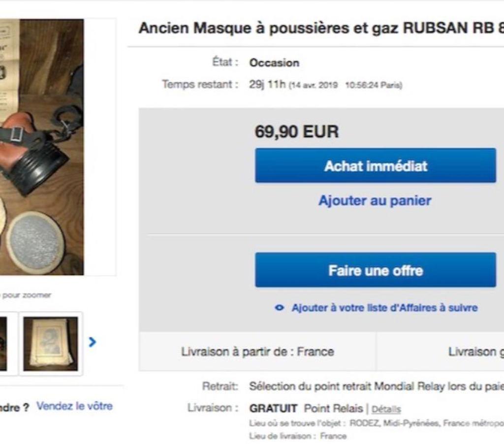504x444 pixels.
Task: Select the old document photo thumbnail
Action: pos(51,344)
